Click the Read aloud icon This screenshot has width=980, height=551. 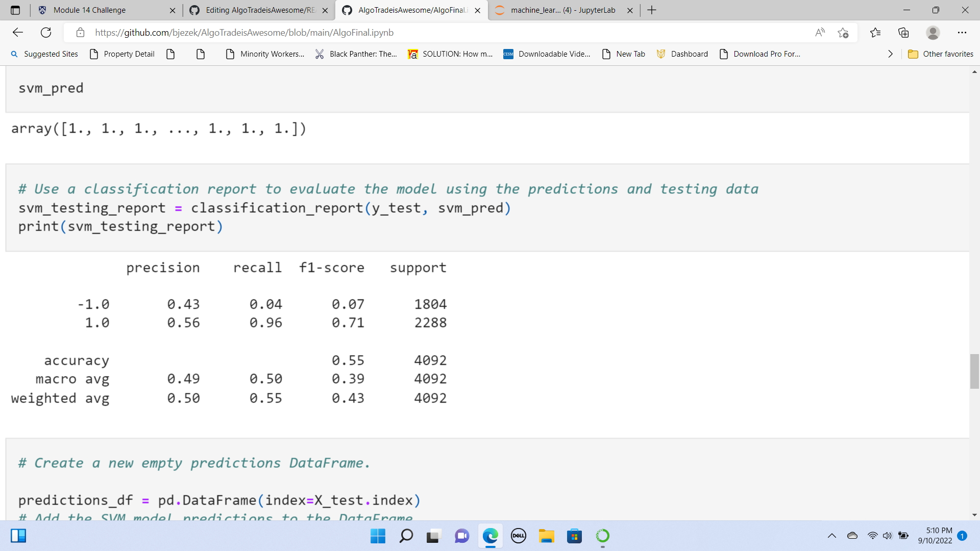[x=820, y=33]
